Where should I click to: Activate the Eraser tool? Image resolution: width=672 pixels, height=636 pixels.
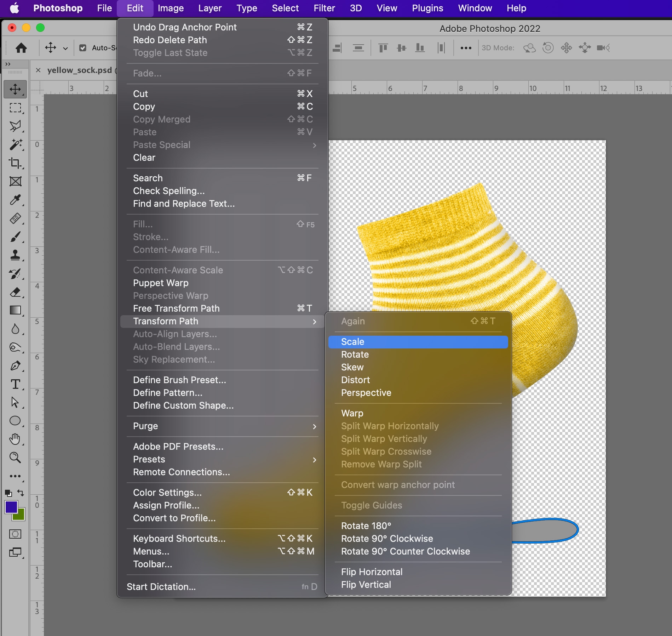click(x=15, y=292)
